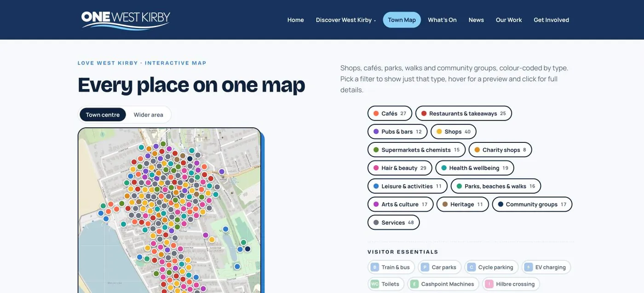The image size is (644, 293).
Task: Show only Pubs & bars
Action: (x=397, y=132)
